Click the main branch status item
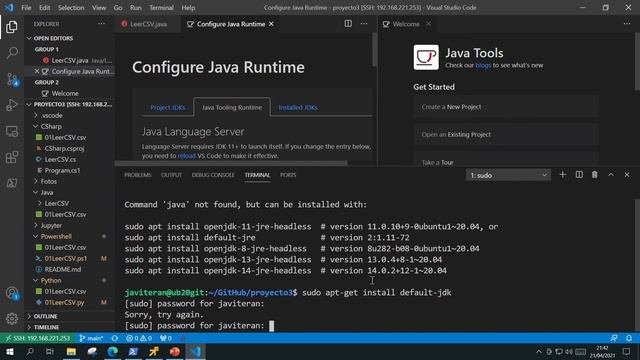This screenshot has width=640, height=360. pyautogui.click(x=91, y=338)
